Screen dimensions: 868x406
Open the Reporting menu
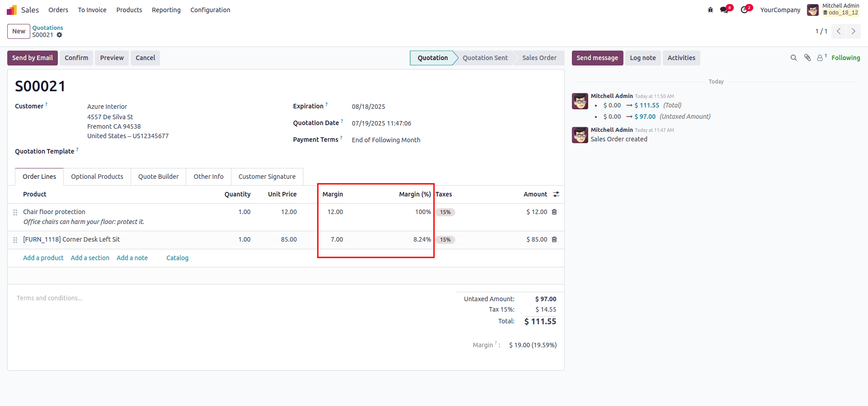pos(166,10)
